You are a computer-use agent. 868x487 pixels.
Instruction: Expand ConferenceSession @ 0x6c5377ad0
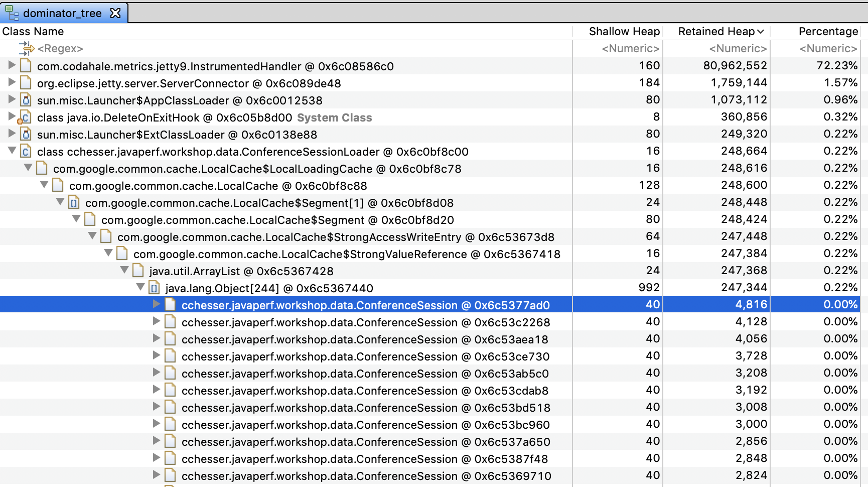pos(156,304)
